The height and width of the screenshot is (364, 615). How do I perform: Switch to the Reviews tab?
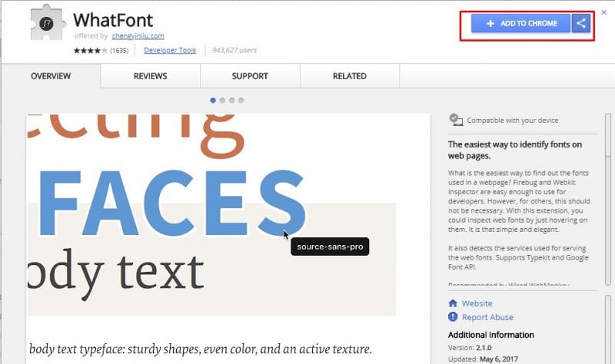pyautogui.click(x=150, y=76)
